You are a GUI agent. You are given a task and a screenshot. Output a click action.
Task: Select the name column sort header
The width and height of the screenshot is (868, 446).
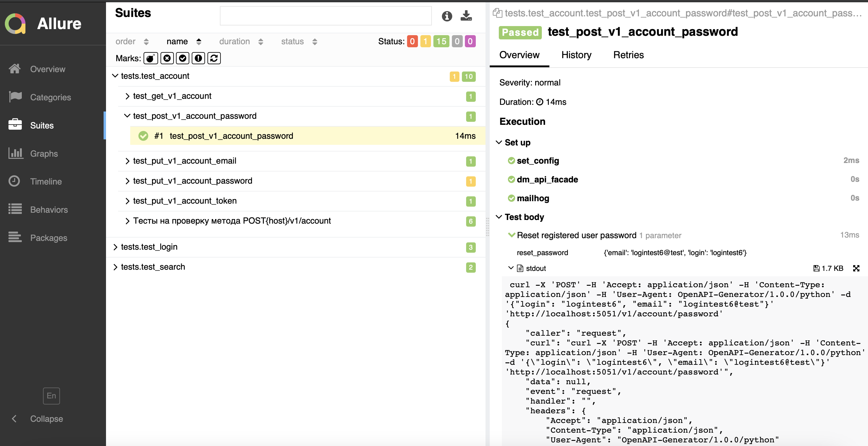183,40
